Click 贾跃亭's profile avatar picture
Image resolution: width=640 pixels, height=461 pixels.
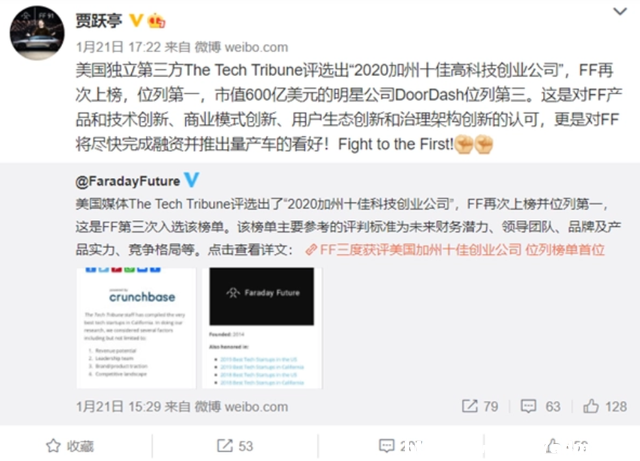point(37,33)
